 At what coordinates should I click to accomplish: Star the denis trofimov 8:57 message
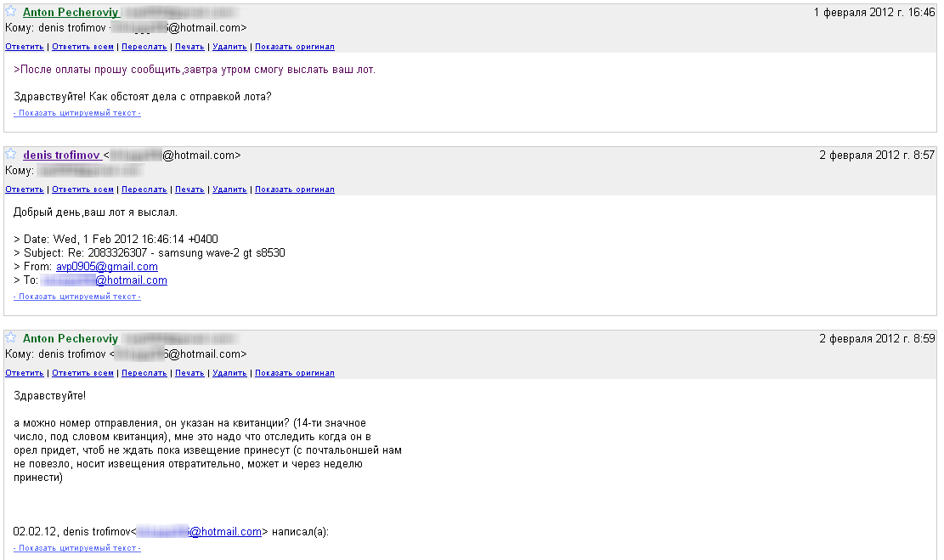coord(12,155)
